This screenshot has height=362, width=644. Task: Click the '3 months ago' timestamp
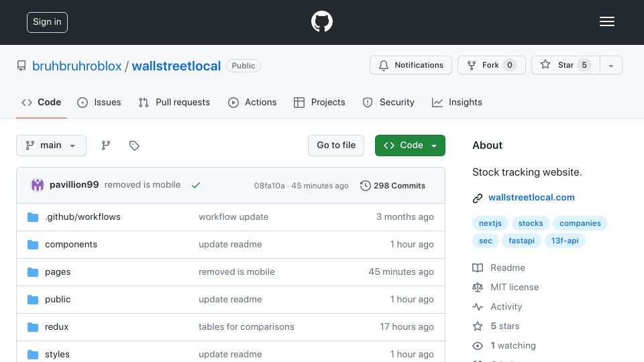pos(405,217)
